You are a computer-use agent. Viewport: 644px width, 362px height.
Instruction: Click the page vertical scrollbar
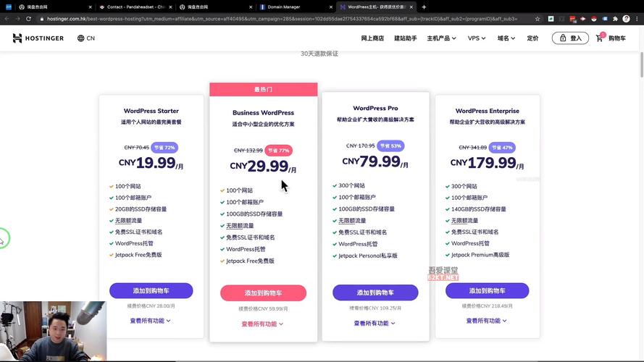642,64
